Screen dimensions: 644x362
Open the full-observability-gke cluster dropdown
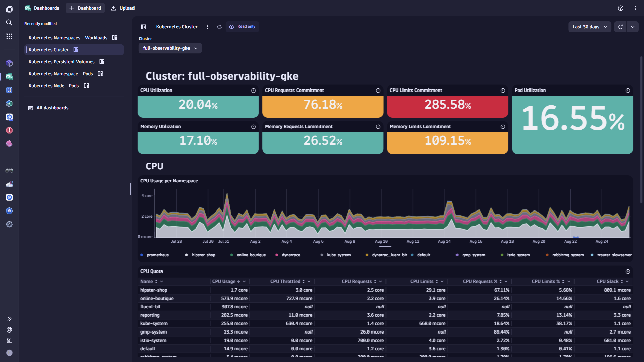[x=170, y=48]
